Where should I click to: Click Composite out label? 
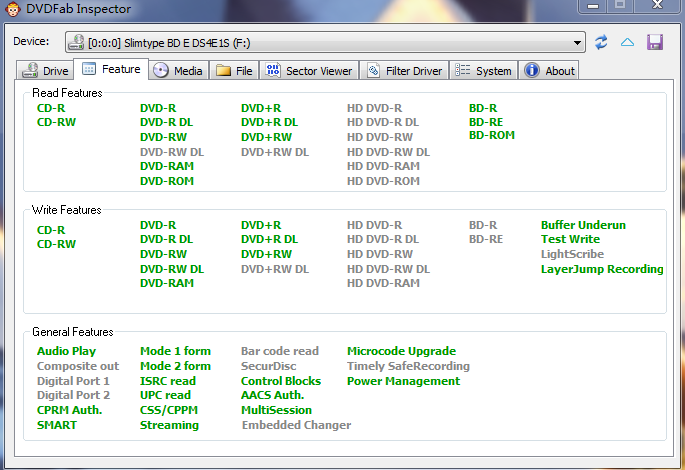(x=78, y=366)
